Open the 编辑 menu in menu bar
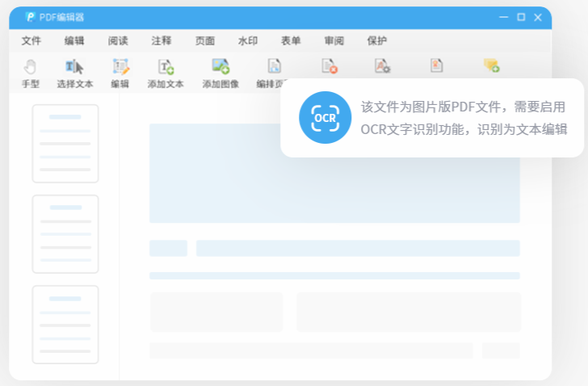The width and height of the screenshot is (588, 386). (74, 41)
